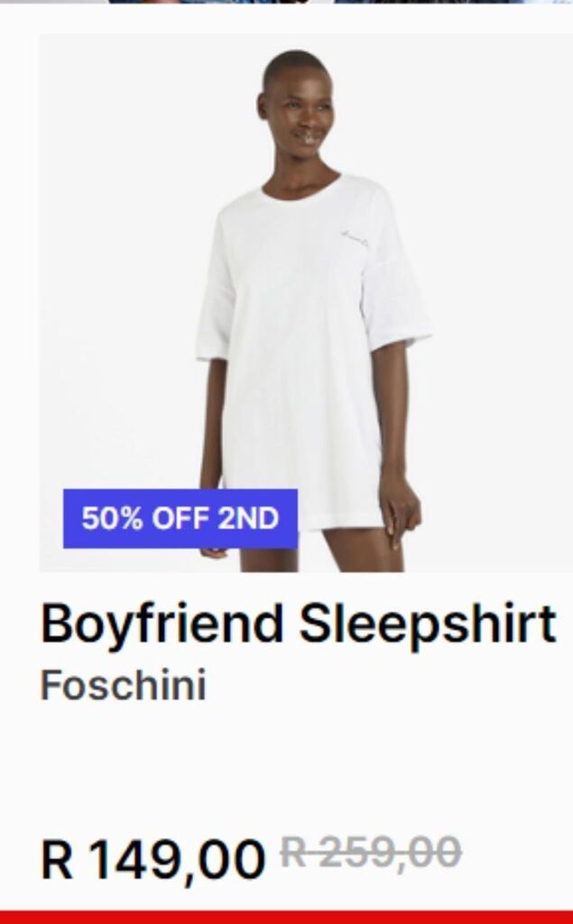Visit the Foschini brand link
The width and height of the screenshot is (573, 924).
tap(124, 686)
